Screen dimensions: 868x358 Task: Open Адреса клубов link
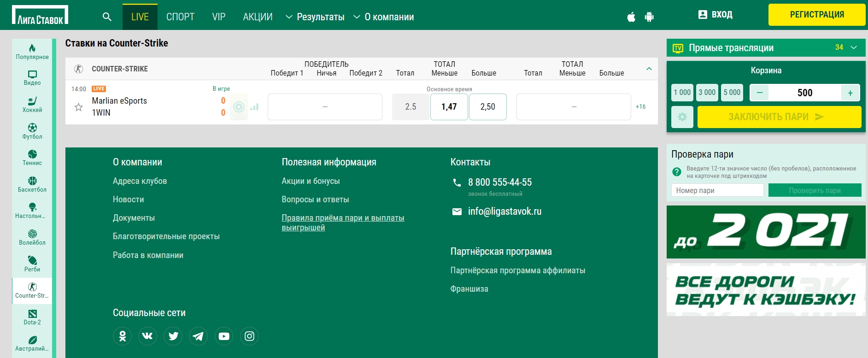click(140, 181)
